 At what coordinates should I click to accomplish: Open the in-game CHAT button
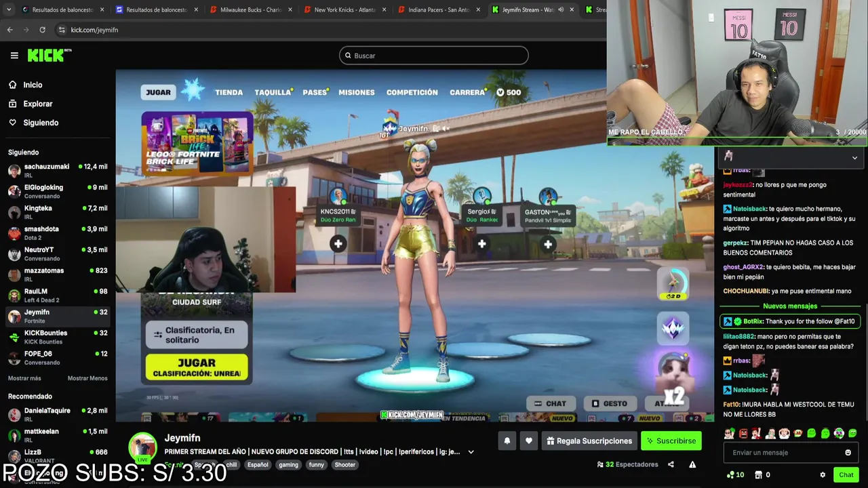click(551, 403)
